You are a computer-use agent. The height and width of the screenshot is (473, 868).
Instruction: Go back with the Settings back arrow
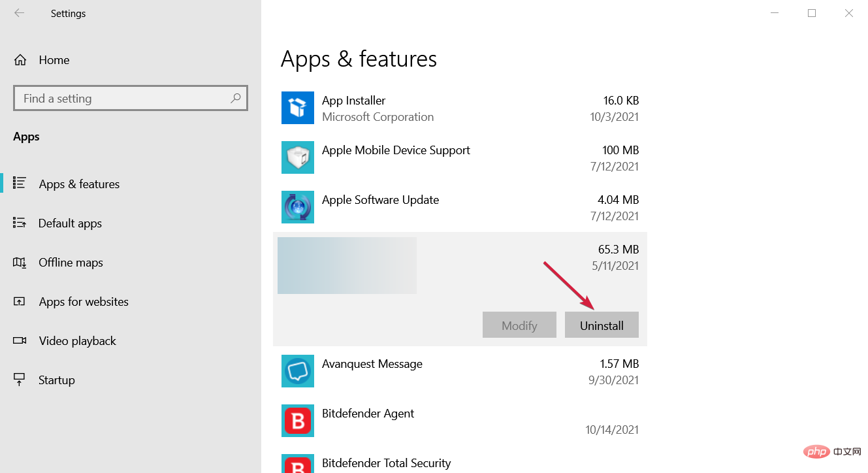(20, 13)
